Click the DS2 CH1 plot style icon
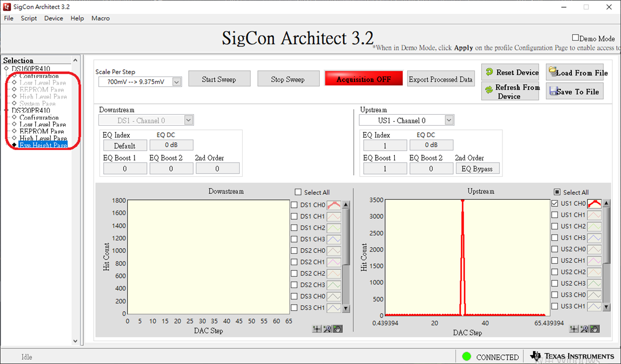The height and width of the screenshot is (364, 621). (334, 262)
